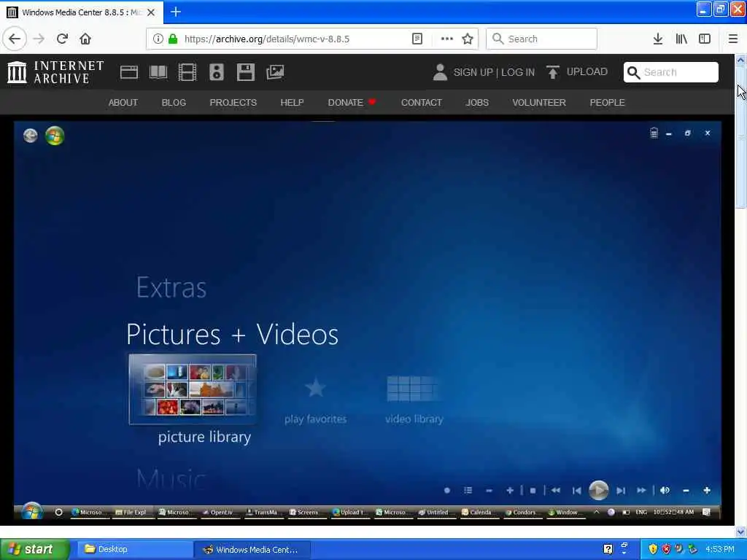Click the UPLOAD button
This screenshot has height=560, width=747.
click(x=577, y=72)
